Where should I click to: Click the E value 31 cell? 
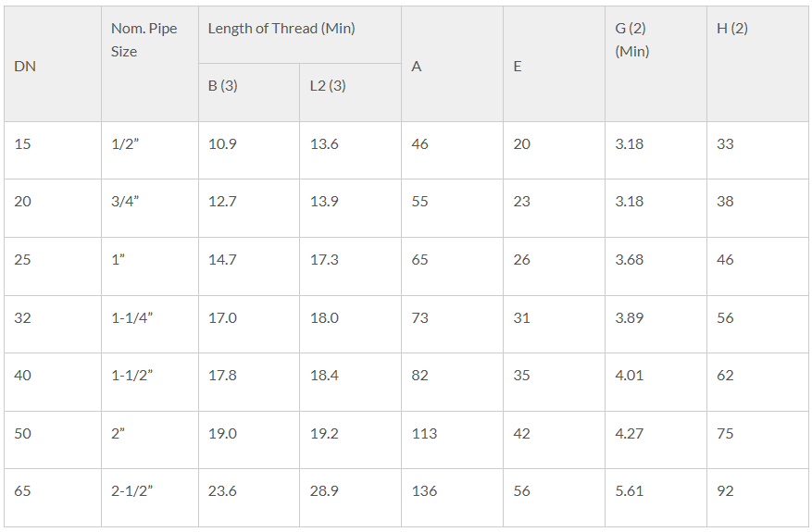(554, 325)
